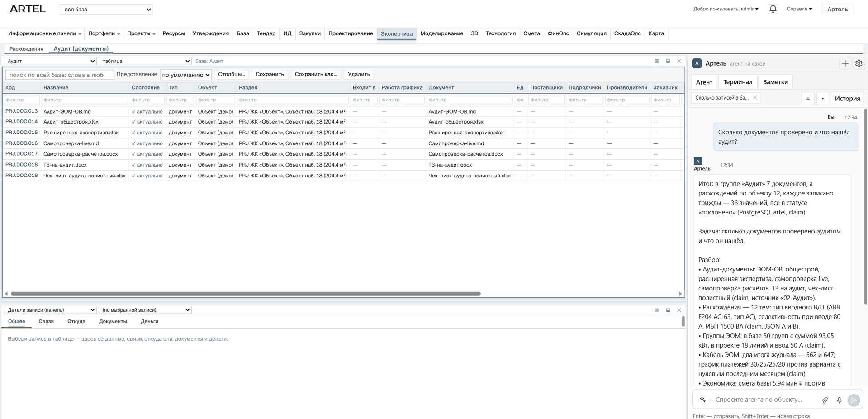Open the notifications bell
The image size is (868, 419).
[x=773, y=9]
